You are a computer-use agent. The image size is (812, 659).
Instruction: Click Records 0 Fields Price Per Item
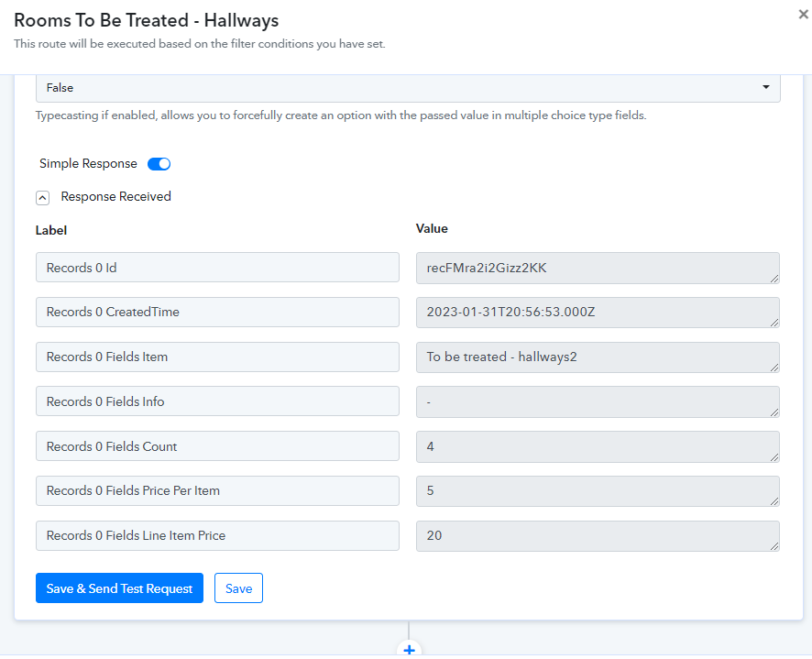217,490
